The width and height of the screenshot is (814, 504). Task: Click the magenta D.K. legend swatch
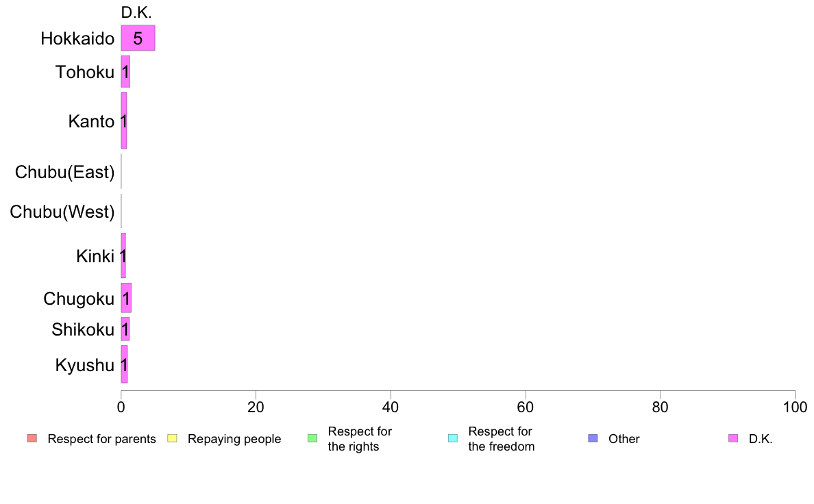[x=733, y=438]
